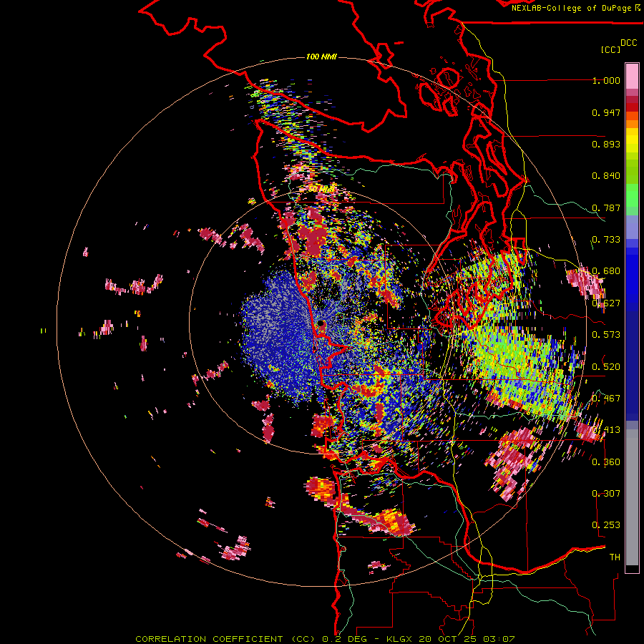Click the 0.307 scale value

coord(606,493)
